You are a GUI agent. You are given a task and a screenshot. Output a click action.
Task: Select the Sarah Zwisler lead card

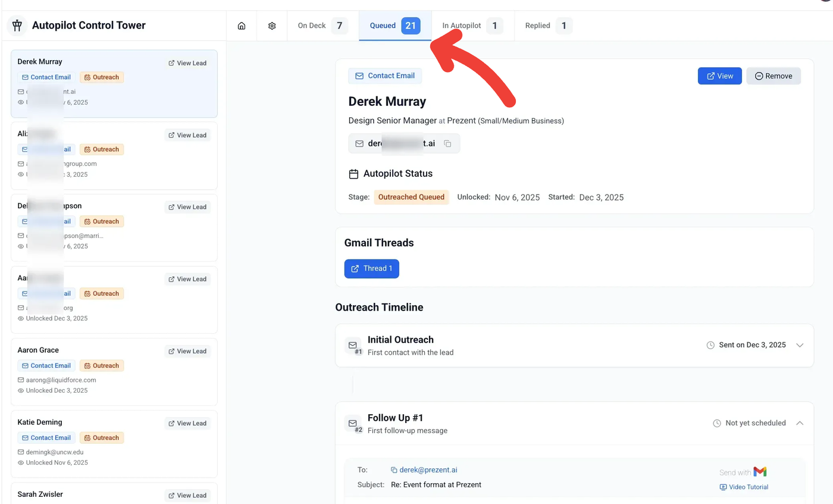[x=114, y=494]
